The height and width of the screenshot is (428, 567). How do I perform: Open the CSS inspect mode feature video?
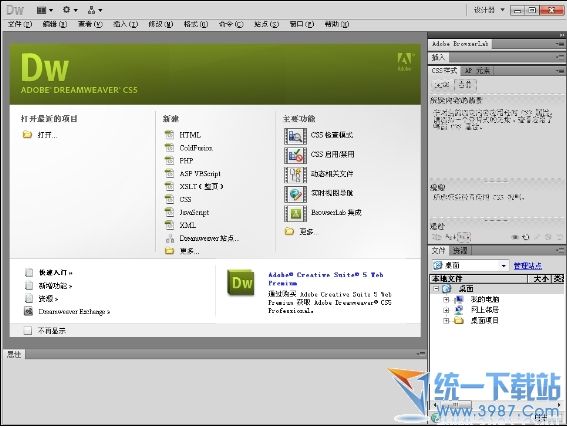(295, 136)
